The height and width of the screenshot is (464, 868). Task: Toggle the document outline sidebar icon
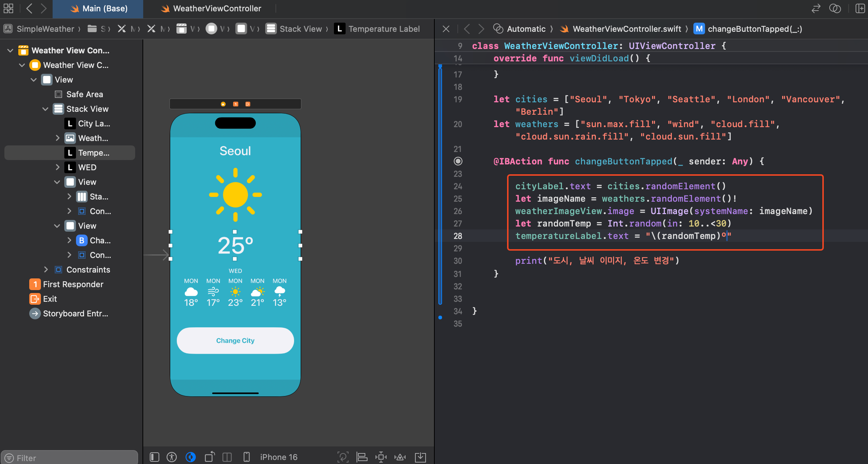coord(155,457)
